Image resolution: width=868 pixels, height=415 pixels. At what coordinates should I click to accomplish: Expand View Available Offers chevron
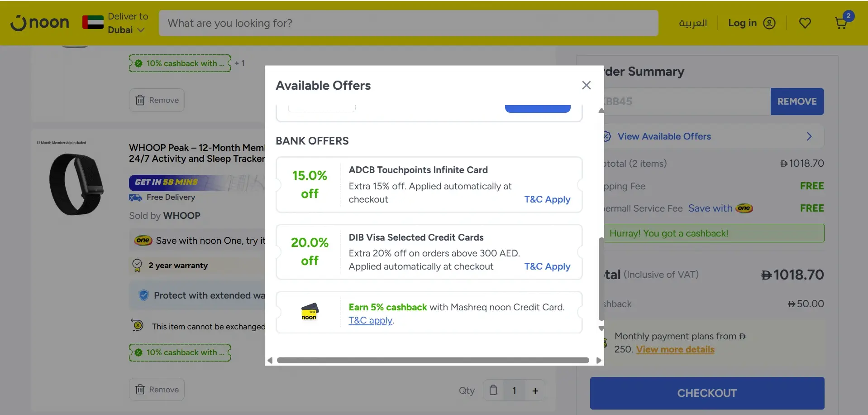point(809,136)
